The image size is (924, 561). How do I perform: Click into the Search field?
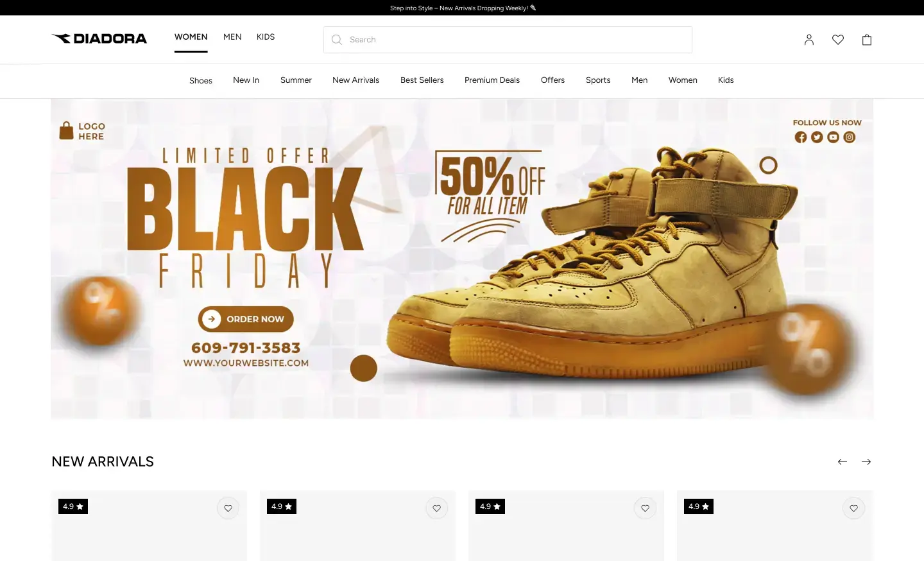(x=508, y=40)
